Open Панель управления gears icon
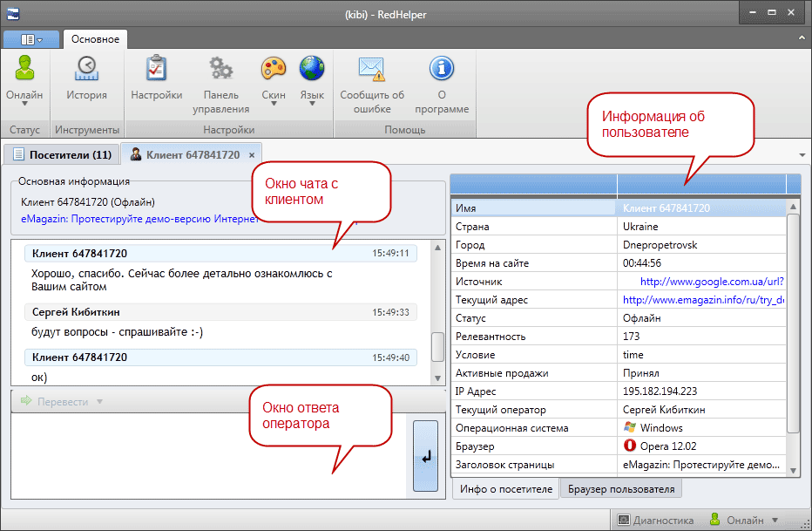This screenshot has height=531, width=812. [x=221, y=69]
